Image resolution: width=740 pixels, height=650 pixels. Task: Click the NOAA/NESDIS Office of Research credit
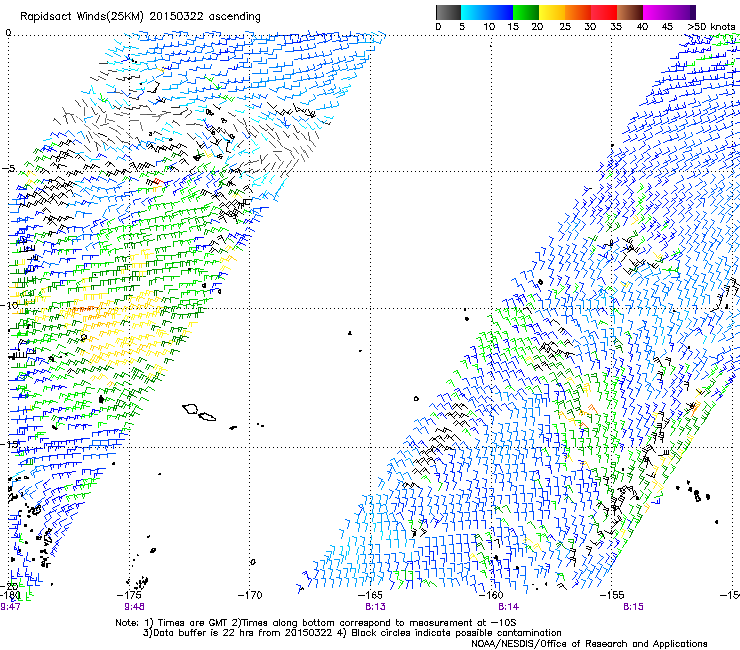click(589, 644)
